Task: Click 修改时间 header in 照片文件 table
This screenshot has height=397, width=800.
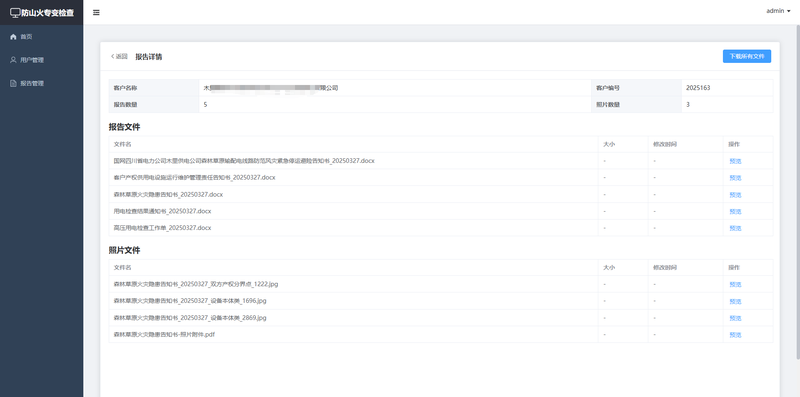Action: tap(665, 267)
